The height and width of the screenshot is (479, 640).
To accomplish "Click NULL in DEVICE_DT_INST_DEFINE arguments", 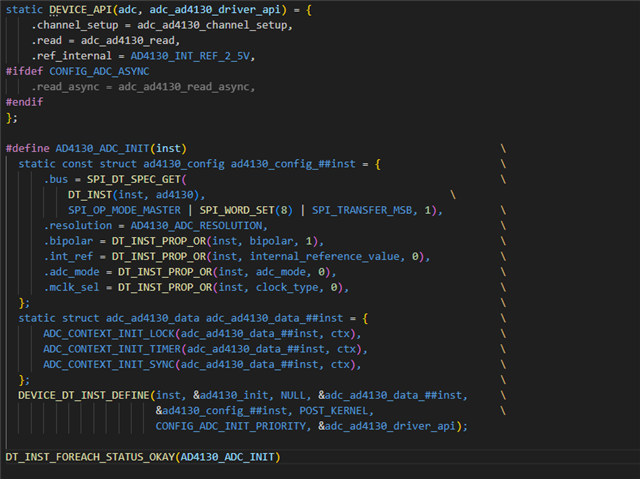I will point(293,395).
